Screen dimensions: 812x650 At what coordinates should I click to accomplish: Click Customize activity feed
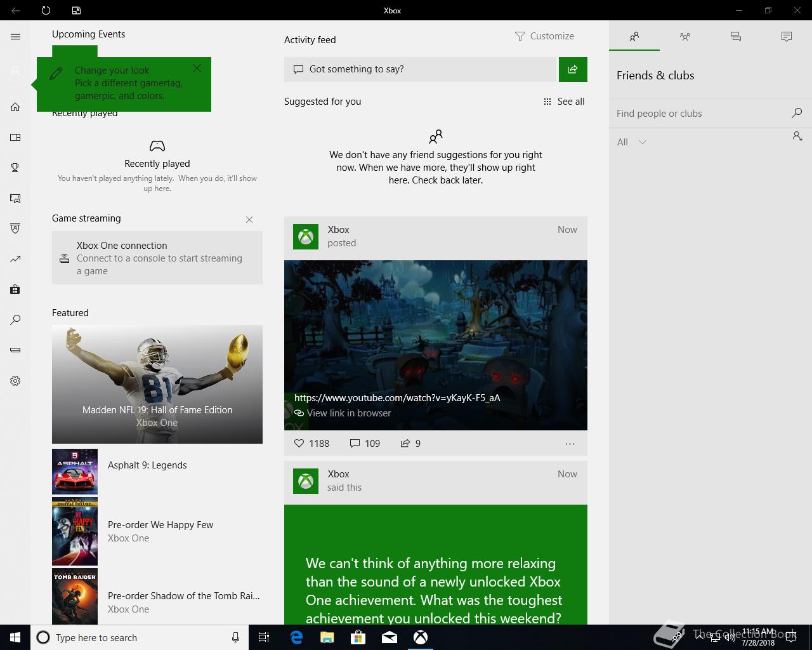coord(544,36)
